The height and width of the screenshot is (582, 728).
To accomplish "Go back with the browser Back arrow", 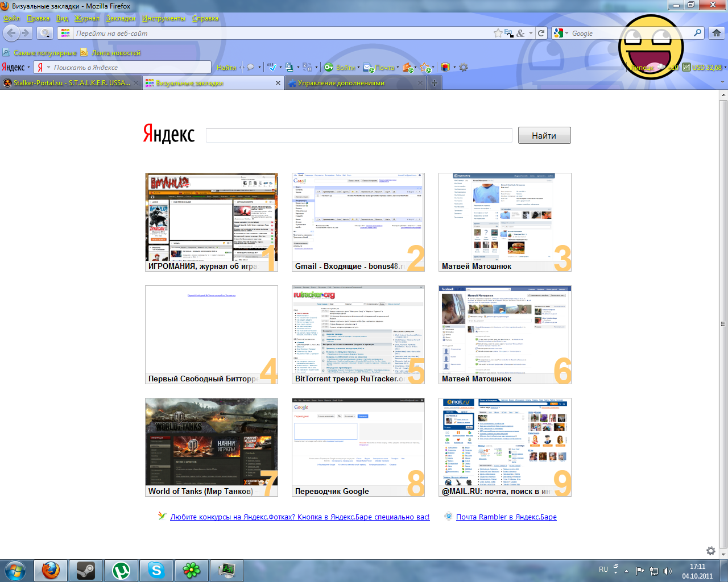I will pyautogui.click(x=11, y=33).
